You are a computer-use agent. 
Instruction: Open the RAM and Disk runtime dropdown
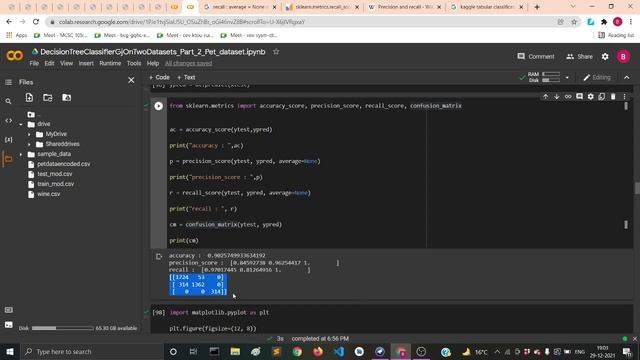(567, 78)
